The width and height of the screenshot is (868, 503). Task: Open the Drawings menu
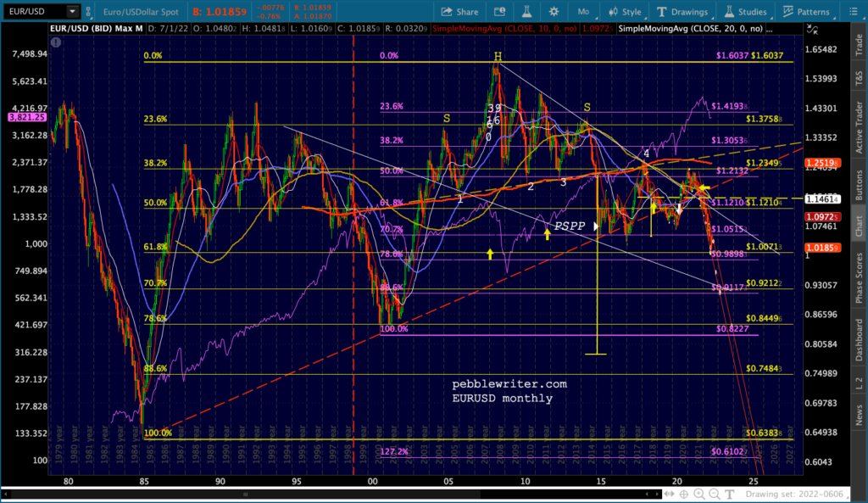click(682, 12)
